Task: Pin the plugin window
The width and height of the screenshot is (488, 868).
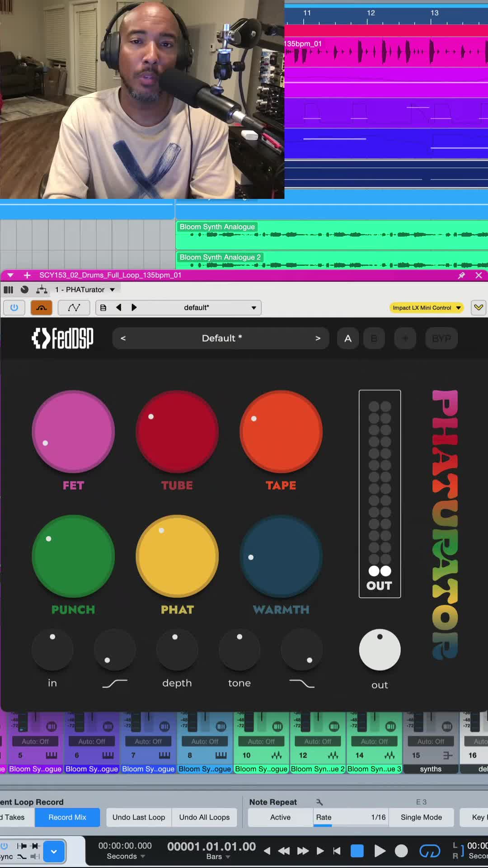Action: pyautogui.click(x=461, y=275)
